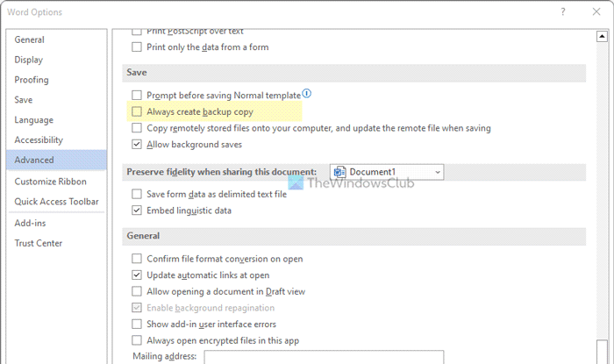Click the greyed Enable background repagination checkbox
This screenshot has height=364, width=614.
pos(137,308)
